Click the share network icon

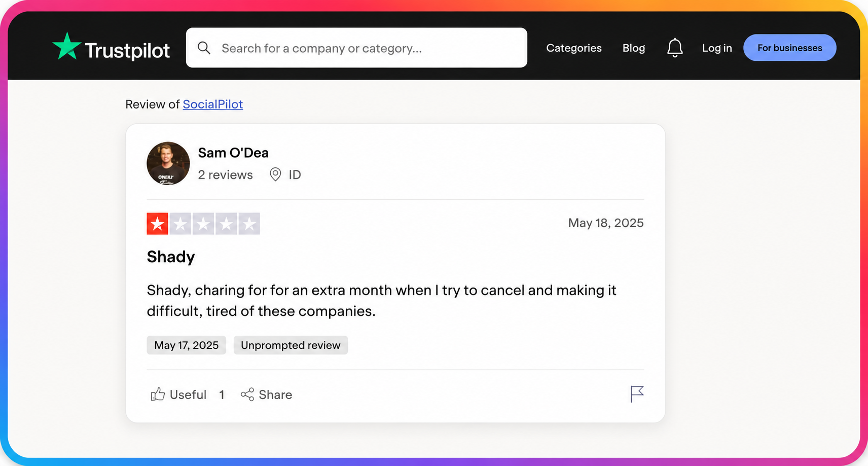coord(247,395)
